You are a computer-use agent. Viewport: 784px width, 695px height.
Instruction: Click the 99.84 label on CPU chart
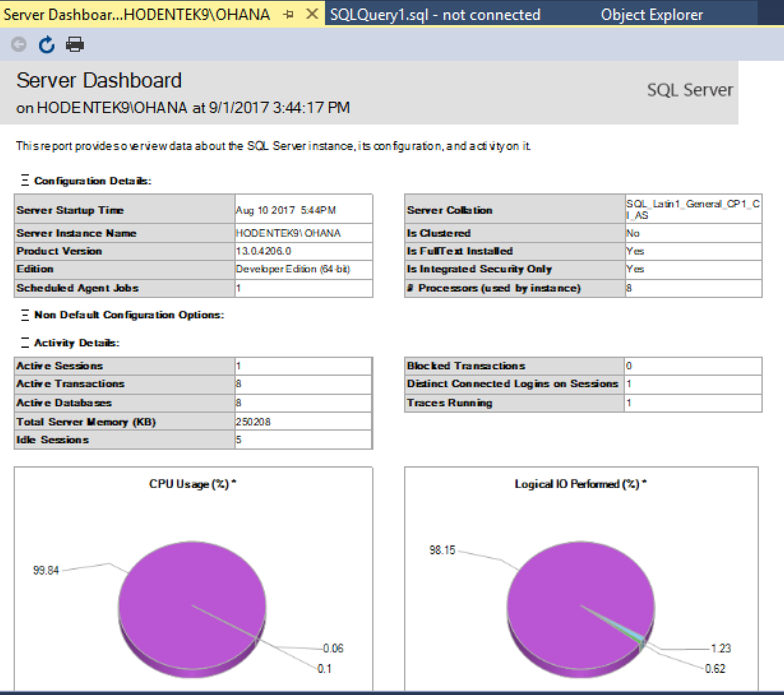tap(46, 570)
